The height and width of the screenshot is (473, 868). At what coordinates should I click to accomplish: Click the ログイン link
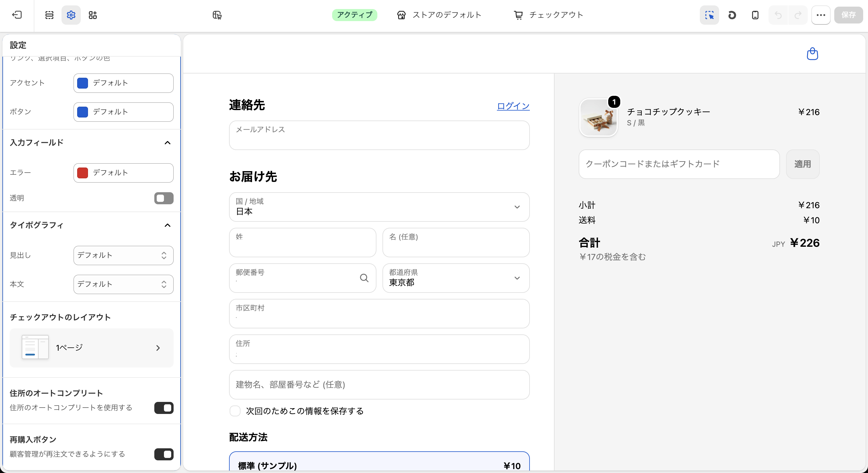tap(513, 106)
